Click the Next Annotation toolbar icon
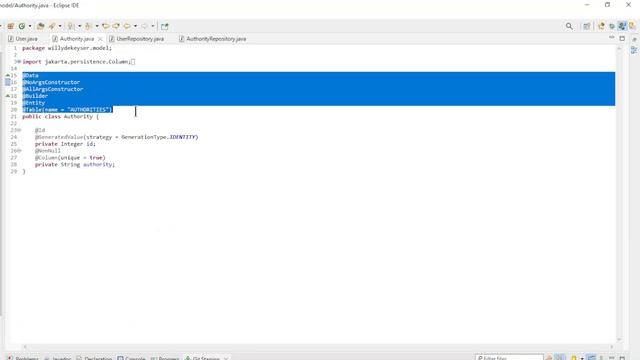The image size is (640, 360). point(71,26)
